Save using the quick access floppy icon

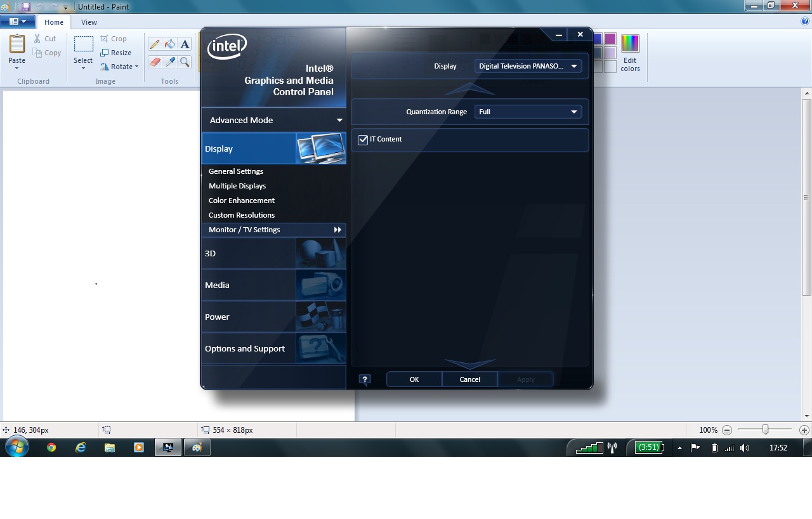pos(26,6)
